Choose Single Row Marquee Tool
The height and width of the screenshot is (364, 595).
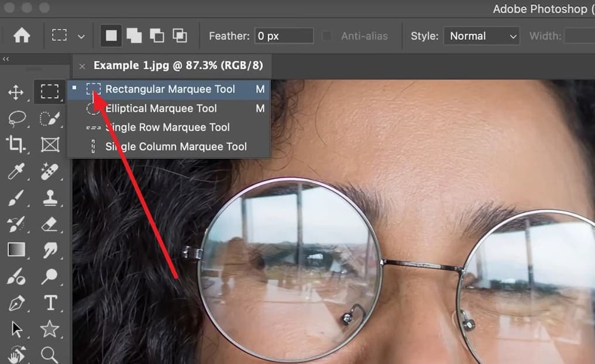coord(169,128)
